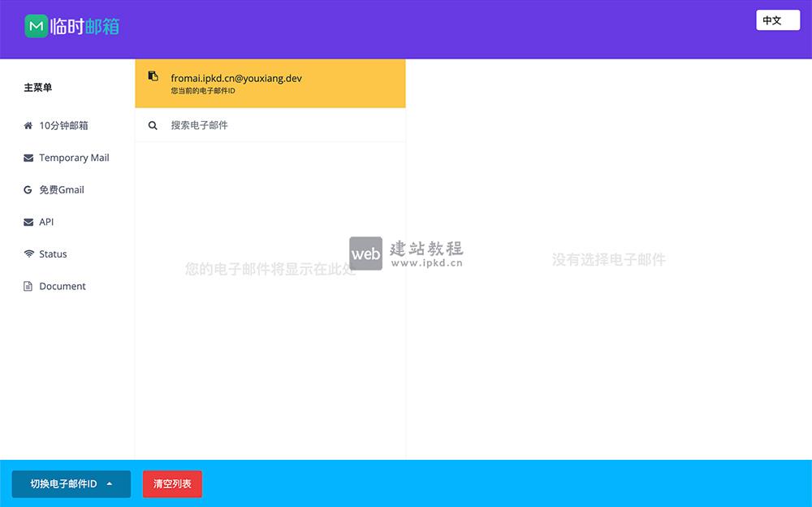Select the Temporary Mail menu entry
Screen dimensions: 812x507
[74, 158]
